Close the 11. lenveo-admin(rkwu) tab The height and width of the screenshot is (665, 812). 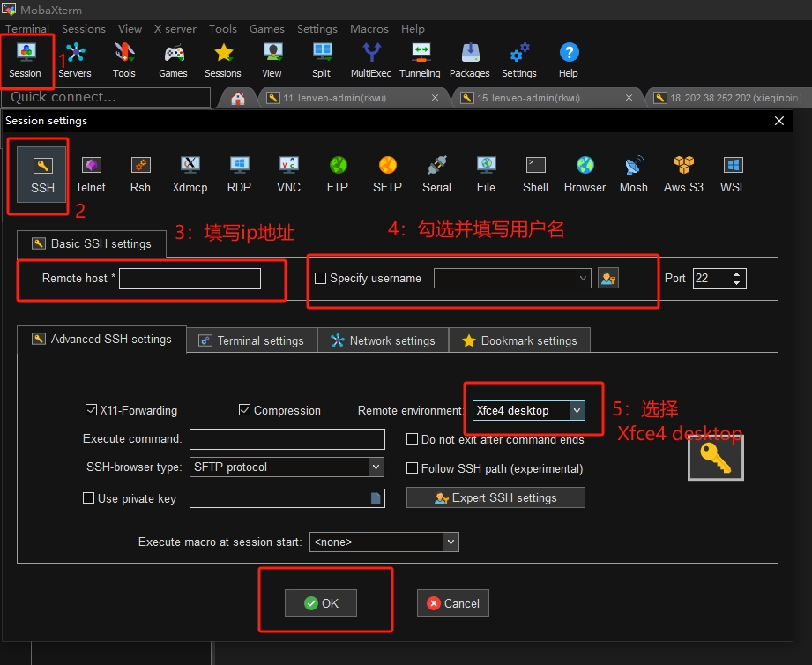(435, 97)
